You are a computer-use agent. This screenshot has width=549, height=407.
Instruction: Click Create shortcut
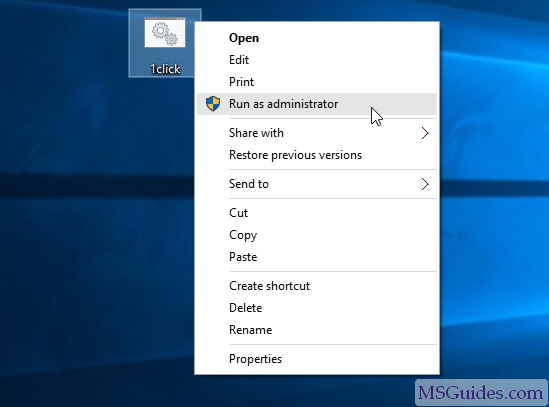pos(317,286)
